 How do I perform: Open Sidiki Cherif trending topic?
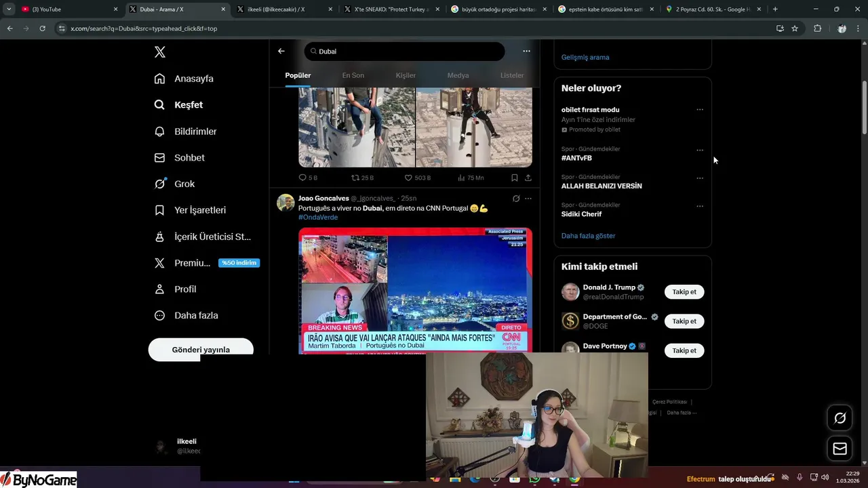tap(581, 214)
